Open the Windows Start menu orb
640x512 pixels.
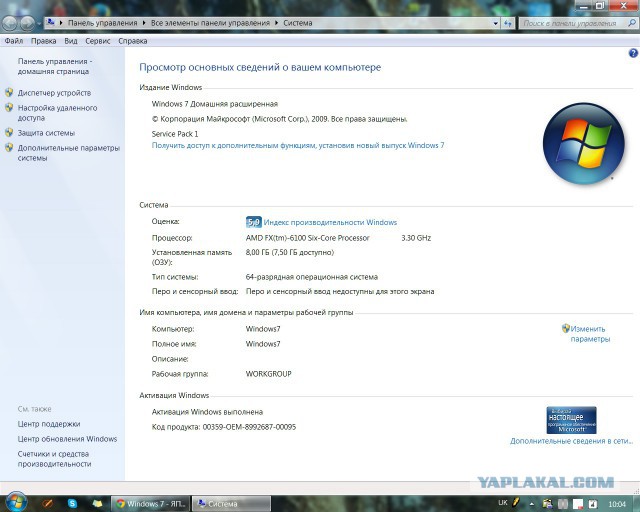pos(16,502)
